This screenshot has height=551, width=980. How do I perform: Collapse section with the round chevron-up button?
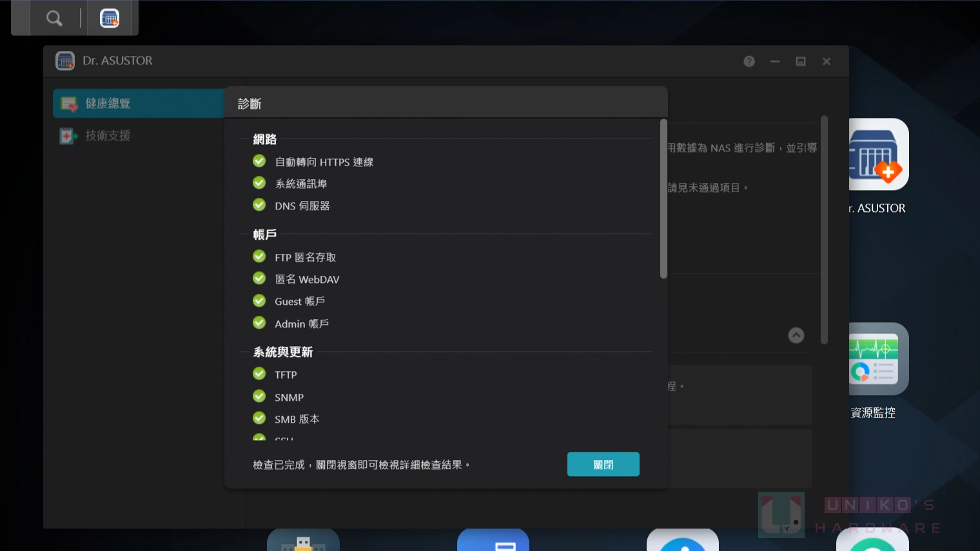[796, 335]
